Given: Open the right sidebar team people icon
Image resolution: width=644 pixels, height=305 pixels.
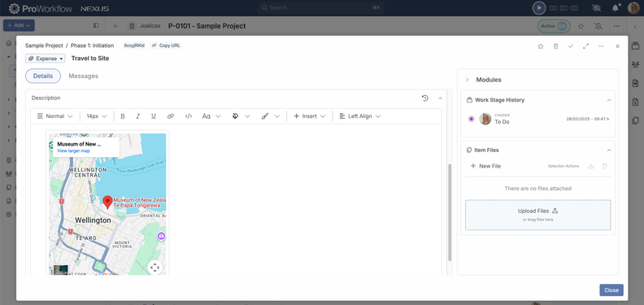Looking at the screenshot, I should pos(635,64).
